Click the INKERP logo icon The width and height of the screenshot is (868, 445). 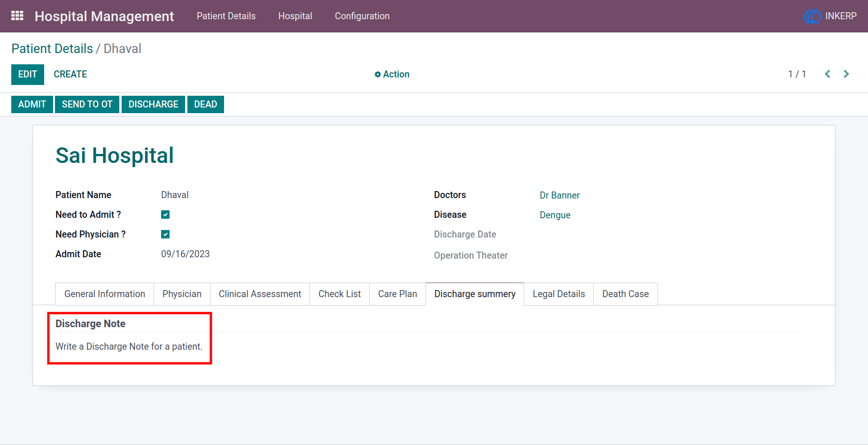[812, 16]
